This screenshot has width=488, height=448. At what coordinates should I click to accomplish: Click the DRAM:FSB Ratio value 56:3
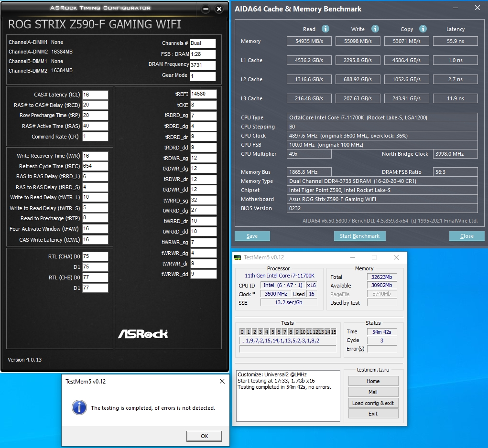[455, 172]
